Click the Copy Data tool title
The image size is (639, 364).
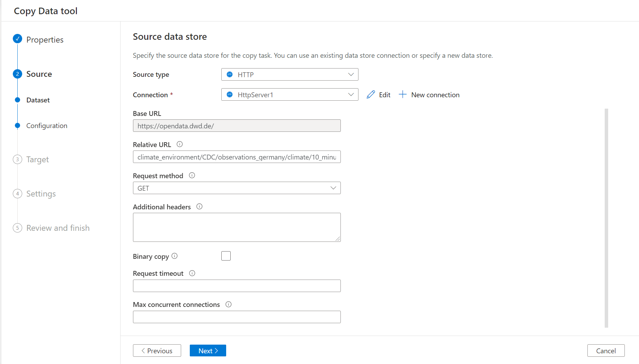[46, 11]
